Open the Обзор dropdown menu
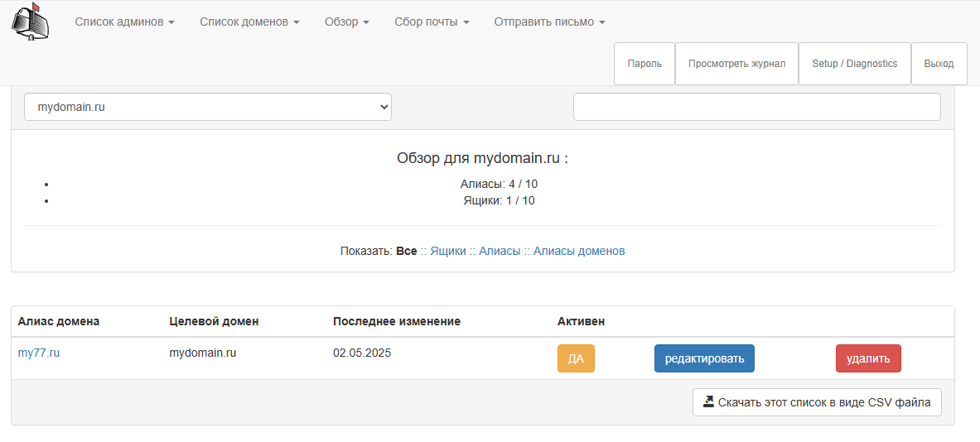 tap(346, 22)
